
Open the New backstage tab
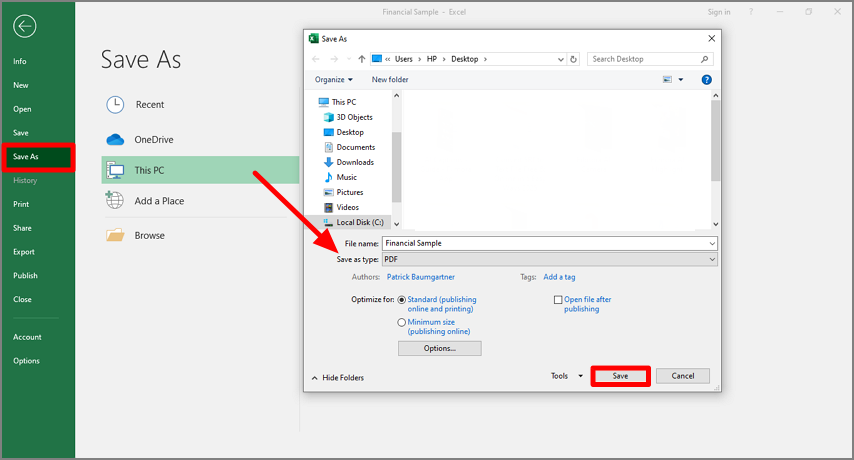[x=21, y=85]
